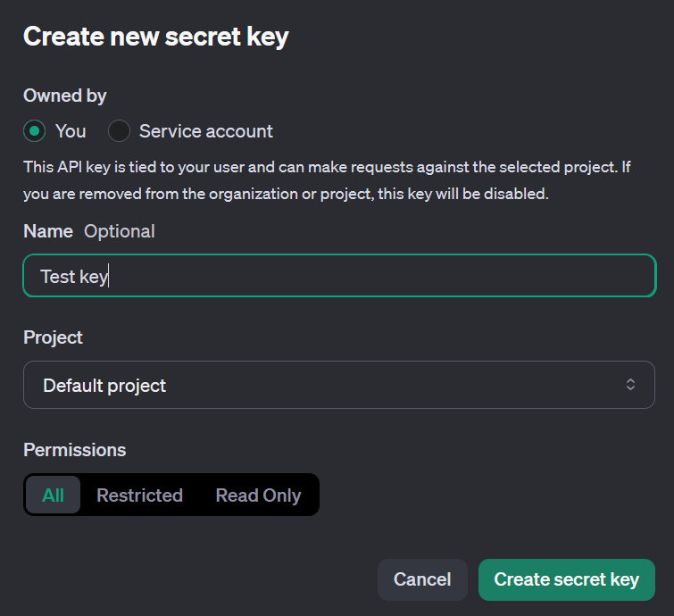Click the "Service account" label text
674x616 pixels.
click(x=205, y=131)
